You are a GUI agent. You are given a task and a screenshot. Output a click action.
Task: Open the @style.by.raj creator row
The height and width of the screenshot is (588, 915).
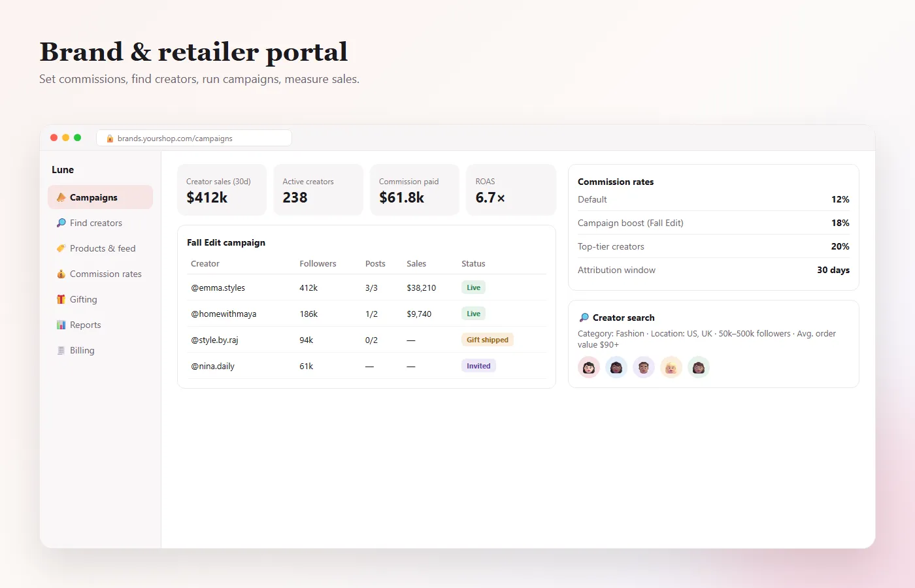(367, 340)
